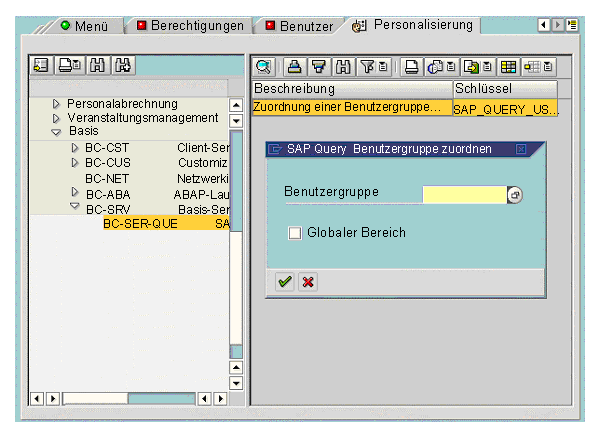600x440 pixels.
Task: Click the far-left arrow of the tree's horizontal scrollbar
Action: [x=37, y=399]
